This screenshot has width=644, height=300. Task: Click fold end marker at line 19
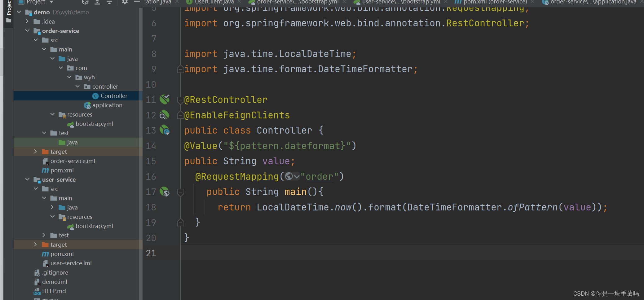point(180,222)
